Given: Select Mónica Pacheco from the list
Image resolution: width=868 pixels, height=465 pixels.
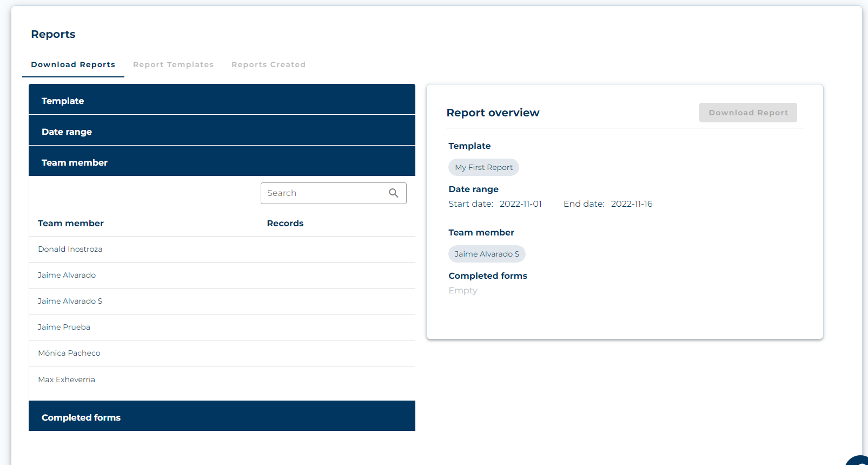Looking at the screenshot, I should point(69,353).
